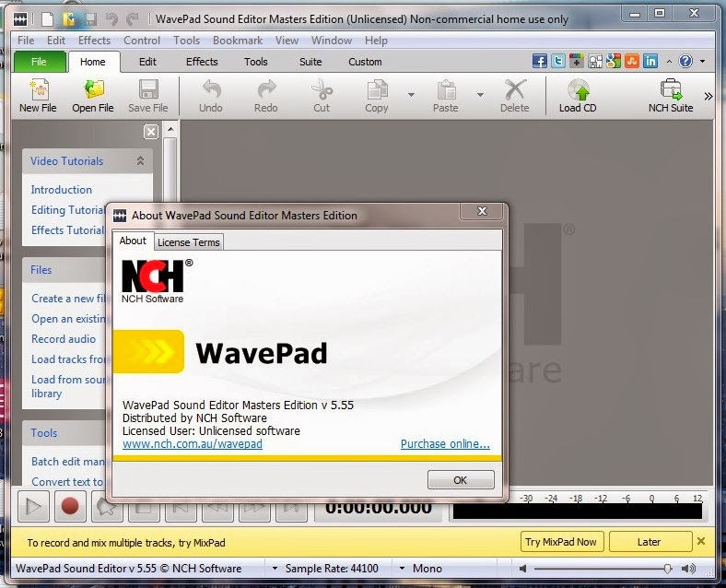Open the green File ribbon tab
Screen dimensions: 726x588
[40, 62]
